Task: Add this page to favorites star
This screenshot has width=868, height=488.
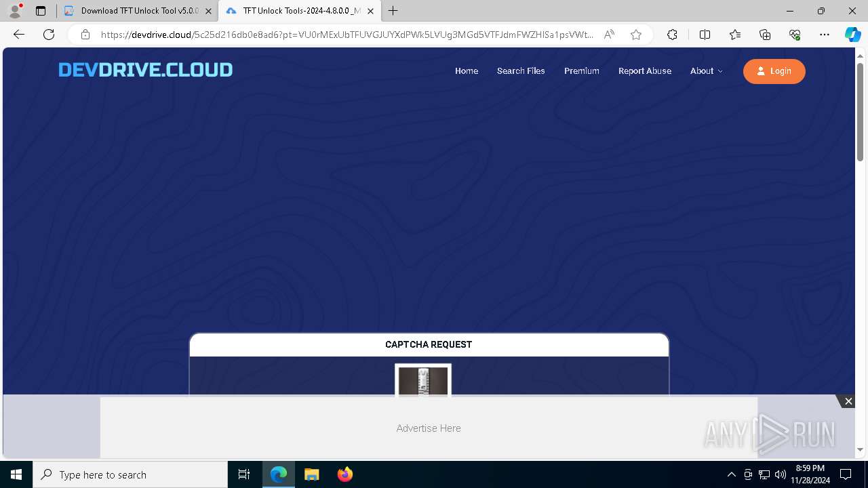Action: tap(636, 35)
